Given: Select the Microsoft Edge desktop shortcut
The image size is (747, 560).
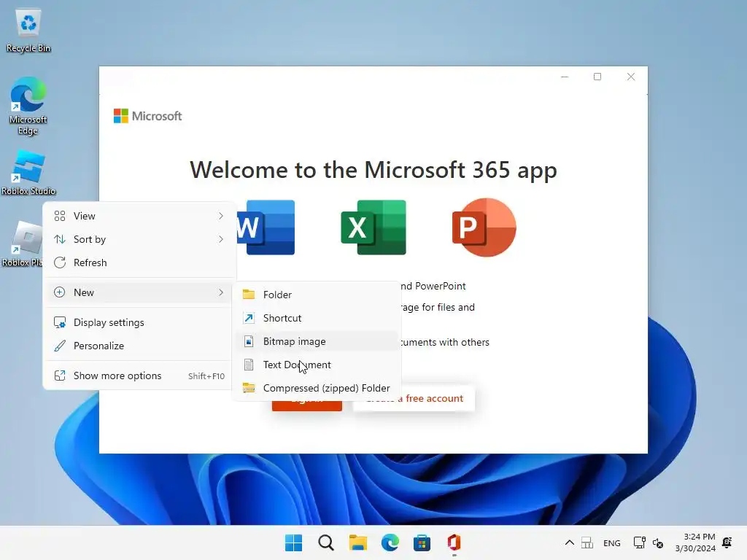Looking at the screenshot, I should coord(28,106).
